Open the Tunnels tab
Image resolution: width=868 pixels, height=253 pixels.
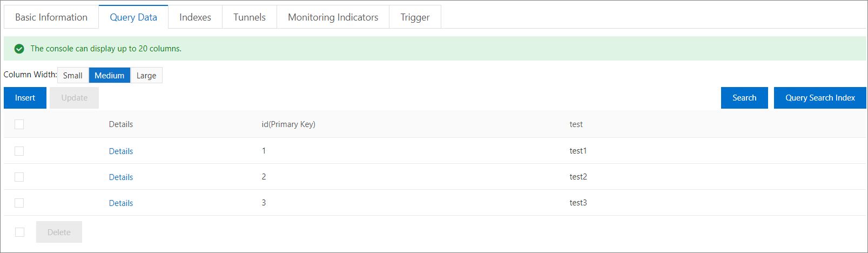click(249, 17)
